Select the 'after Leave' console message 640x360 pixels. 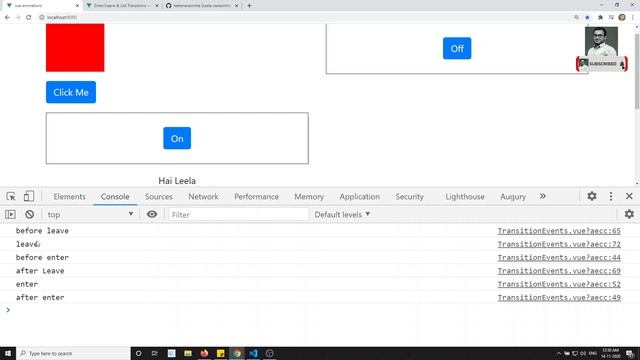[x=40, y=271]
